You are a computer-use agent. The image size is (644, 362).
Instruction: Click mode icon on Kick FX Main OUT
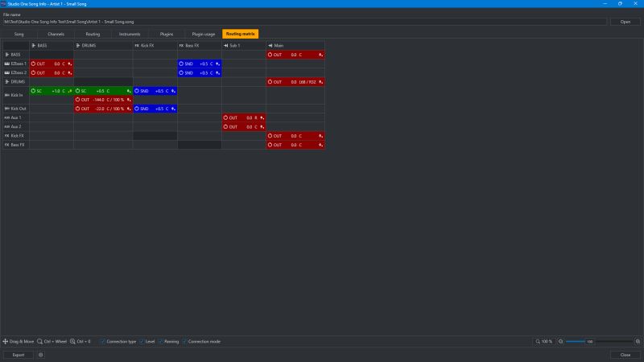tap(320, 136)
